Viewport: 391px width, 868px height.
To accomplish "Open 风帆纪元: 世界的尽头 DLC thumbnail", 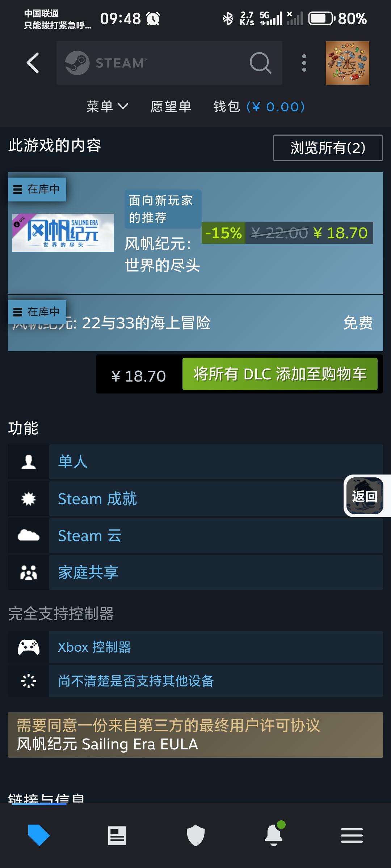I will [63, 233].
